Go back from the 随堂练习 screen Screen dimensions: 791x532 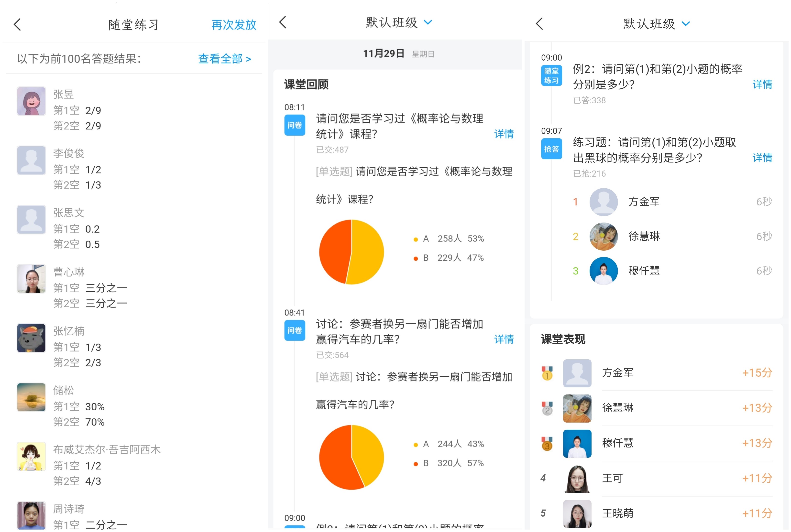tap(17, 25)
